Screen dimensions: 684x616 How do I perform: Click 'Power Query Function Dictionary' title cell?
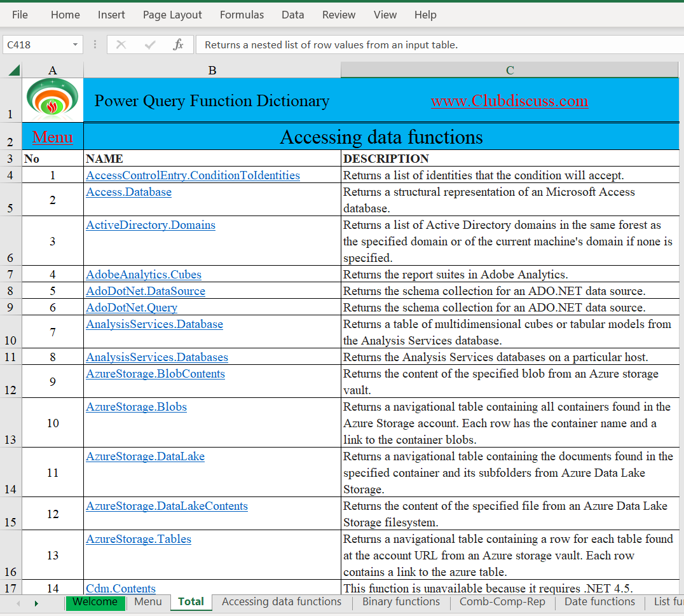pos(212,101)
